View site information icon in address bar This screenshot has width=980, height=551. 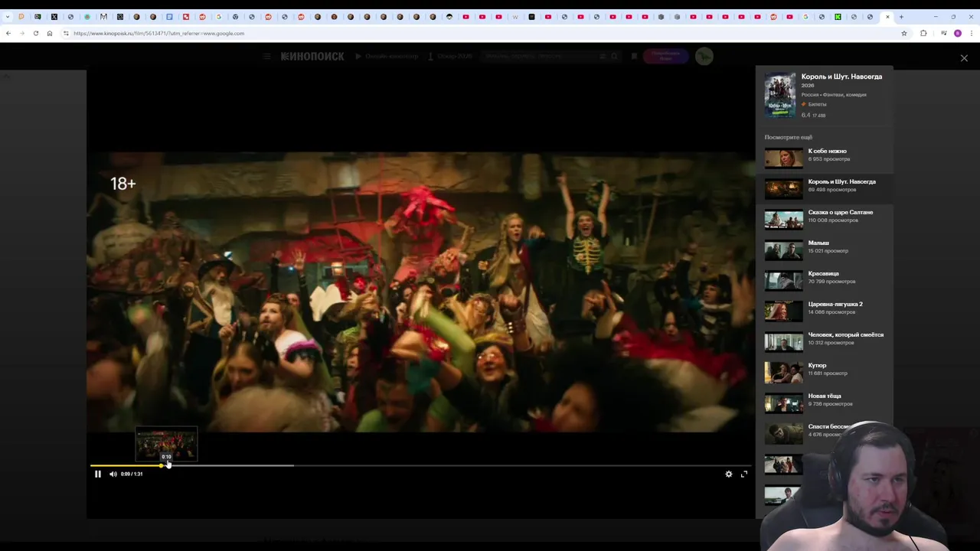[66, 33]
